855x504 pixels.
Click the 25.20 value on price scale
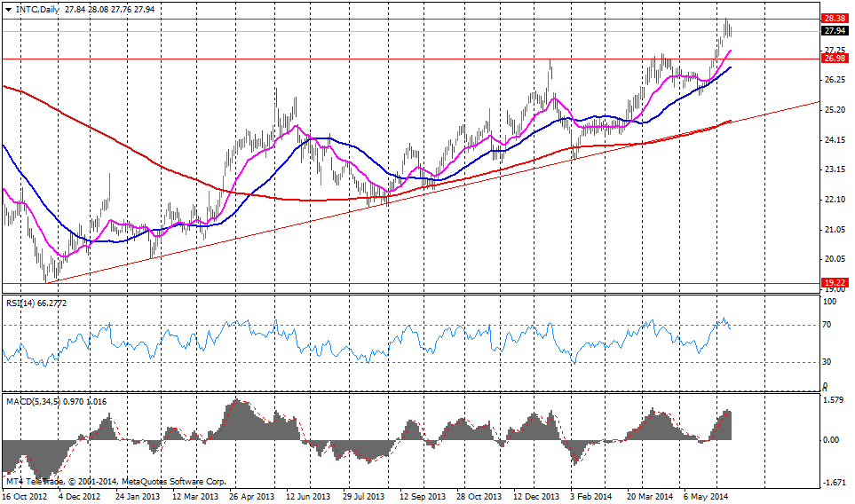[834, 110]
